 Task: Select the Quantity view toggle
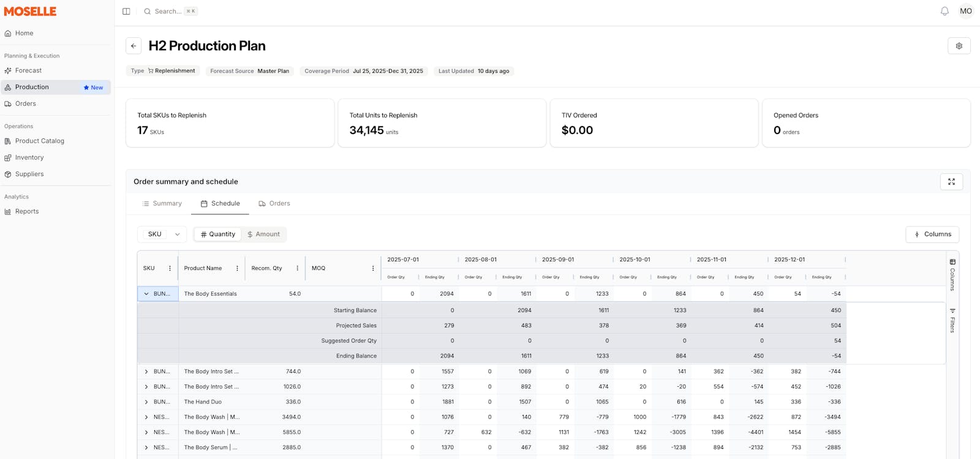coord(218,234)
